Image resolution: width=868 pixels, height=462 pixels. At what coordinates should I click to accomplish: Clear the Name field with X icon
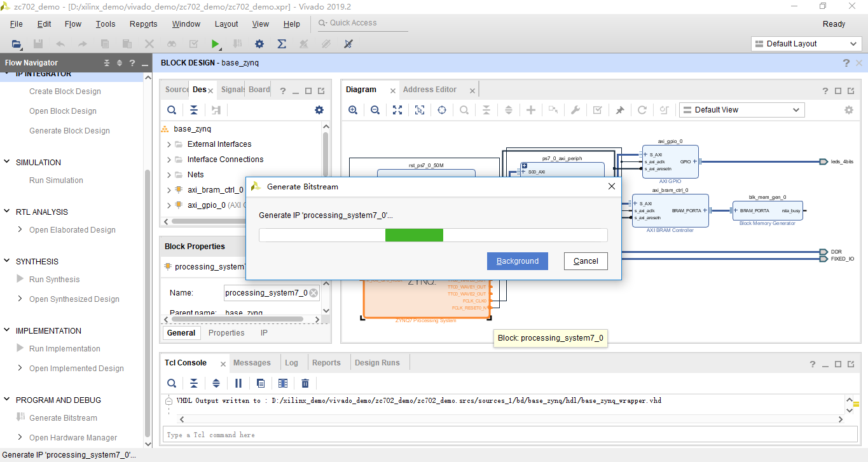(x=313, y=293)
